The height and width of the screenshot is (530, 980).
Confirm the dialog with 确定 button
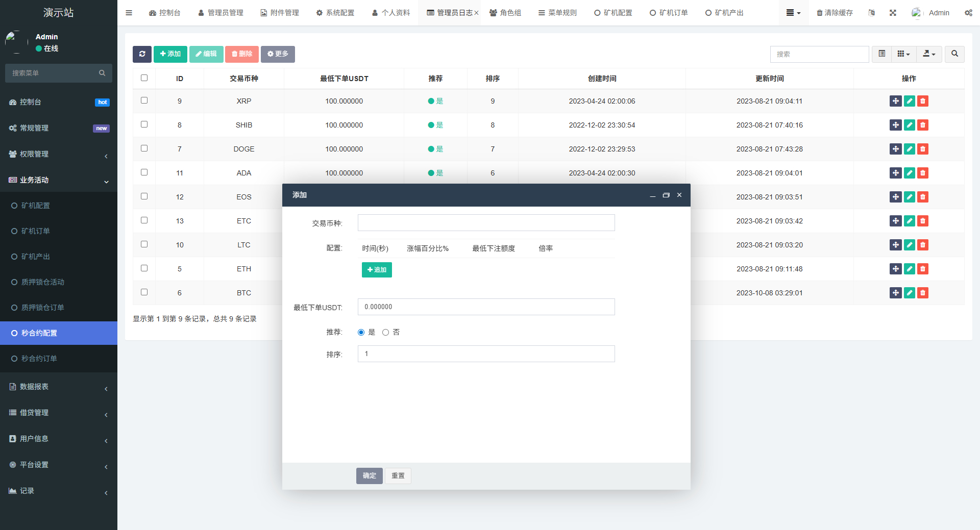(x=369, y=475)
